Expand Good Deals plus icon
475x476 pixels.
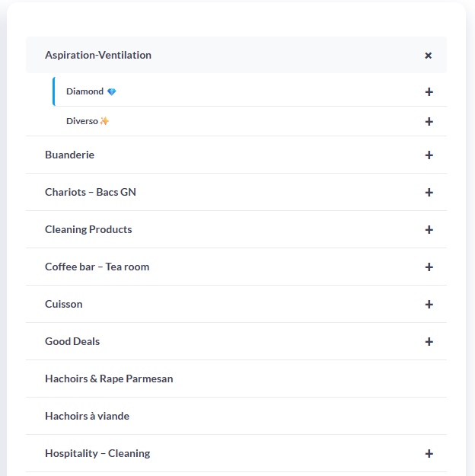tap(429, 342)
